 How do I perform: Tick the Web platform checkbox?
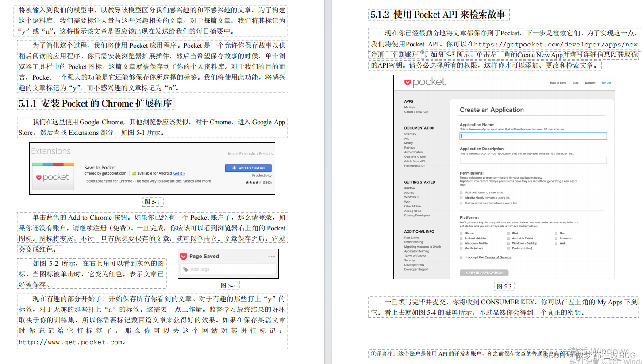point(556,243)
